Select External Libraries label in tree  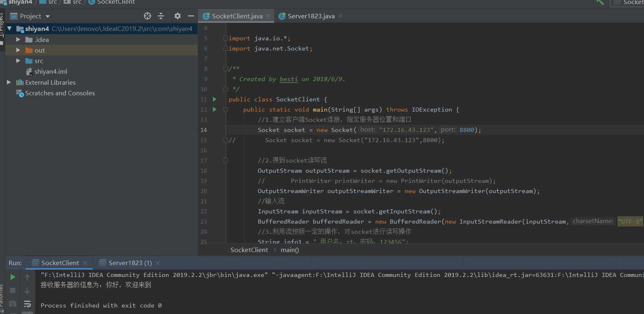51,82
